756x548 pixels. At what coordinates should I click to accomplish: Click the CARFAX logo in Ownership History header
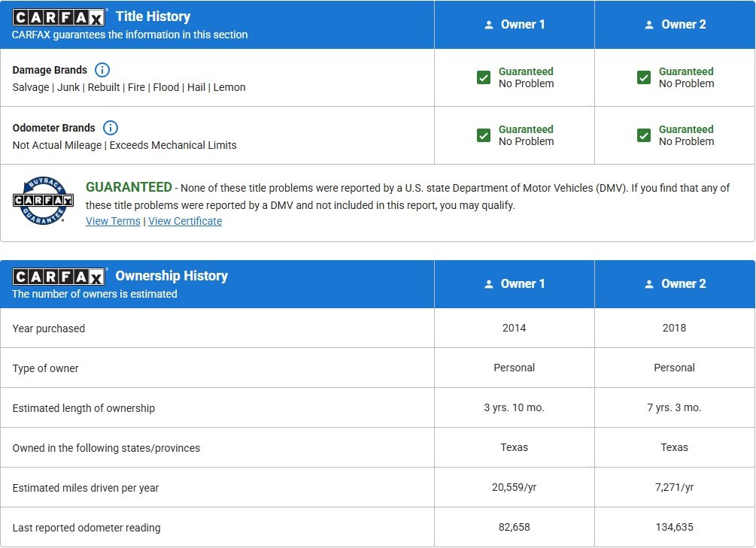click(59, 277)
